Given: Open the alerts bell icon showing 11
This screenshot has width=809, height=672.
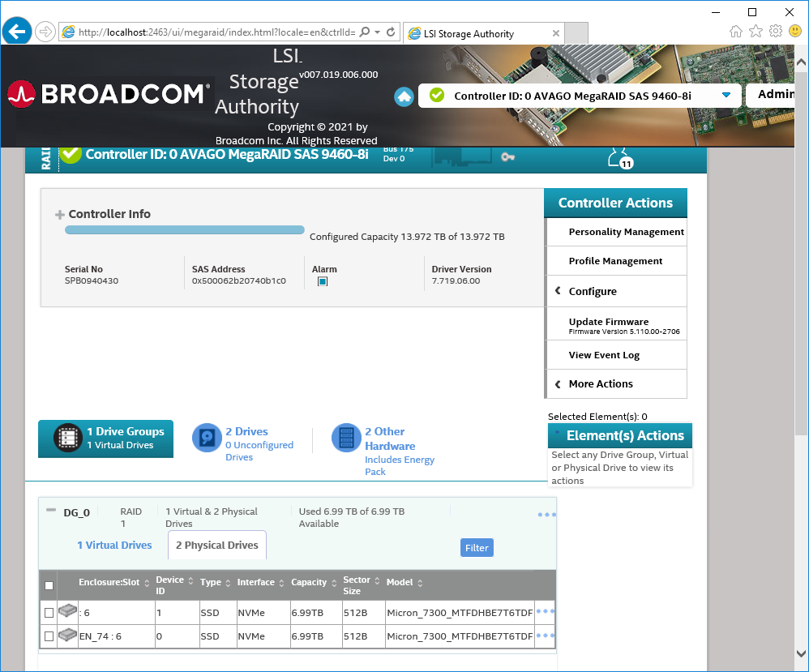Looking at the screenshot, I should pyautogui.click(x=619, y=157).
